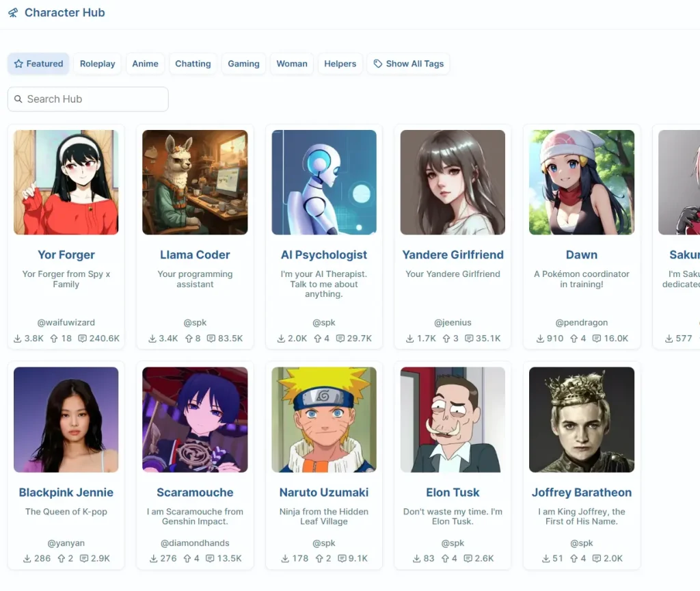Filter characters by Gaming tag
The height and width of the screenshot is (591, 700).
click(x=243, y=64)
